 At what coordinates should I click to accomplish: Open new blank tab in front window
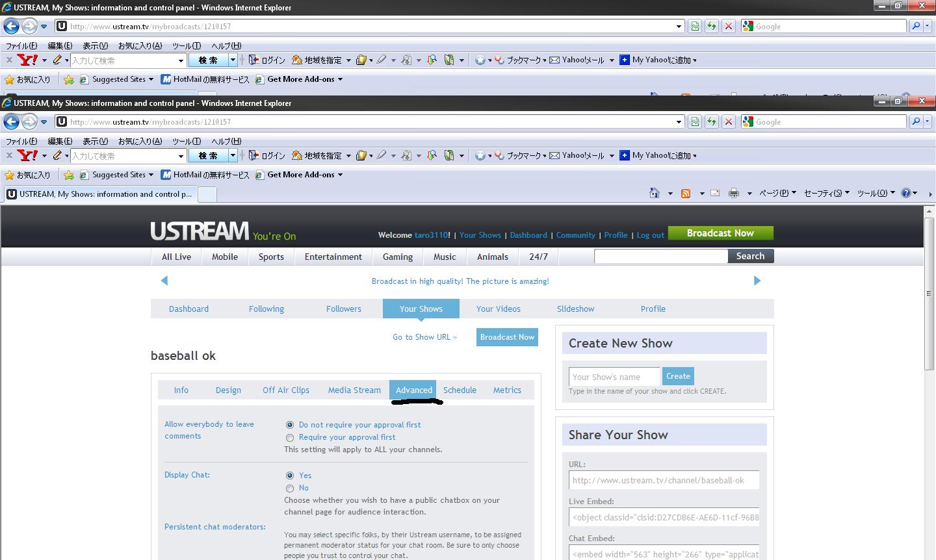point(207,194)
